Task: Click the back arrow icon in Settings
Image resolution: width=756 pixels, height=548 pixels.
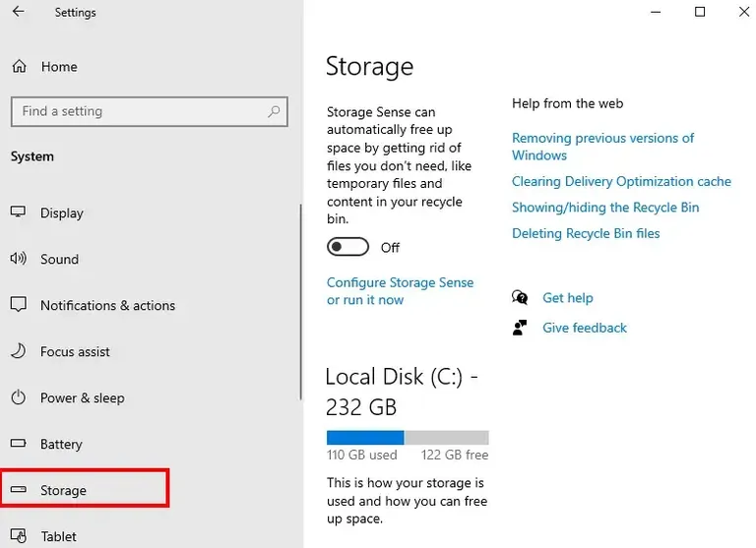Action: 18,13
